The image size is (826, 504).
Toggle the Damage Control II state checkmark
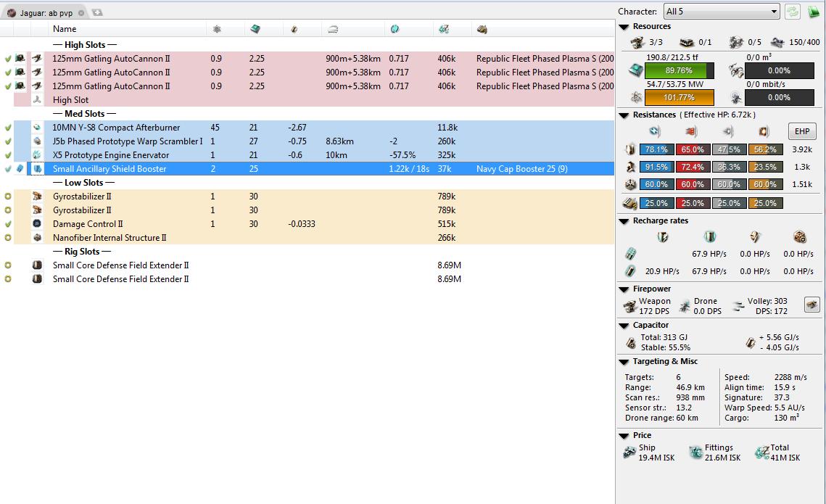[8, 224]
